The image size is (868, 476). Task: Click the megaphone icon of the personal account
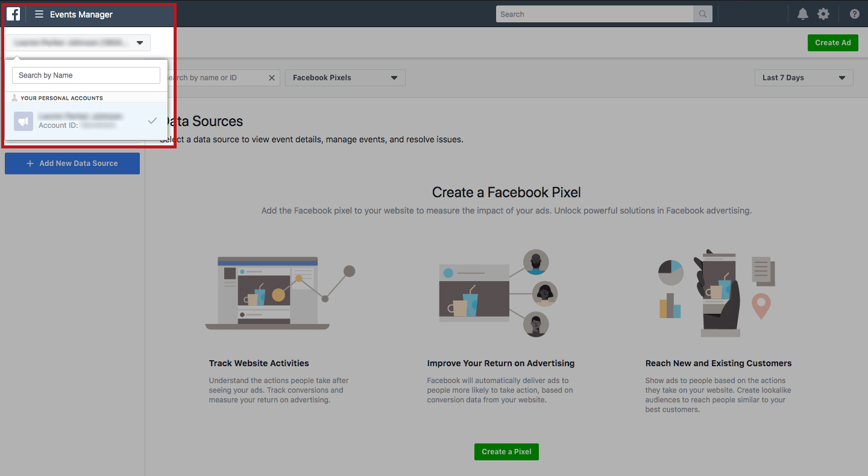(24, 121)
